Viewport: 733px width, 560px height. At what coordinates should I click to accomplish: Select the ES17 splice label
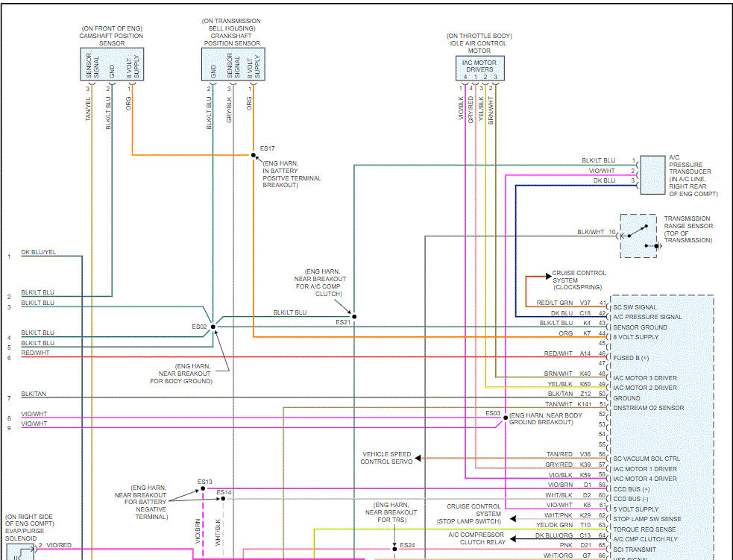pos(268,148)
